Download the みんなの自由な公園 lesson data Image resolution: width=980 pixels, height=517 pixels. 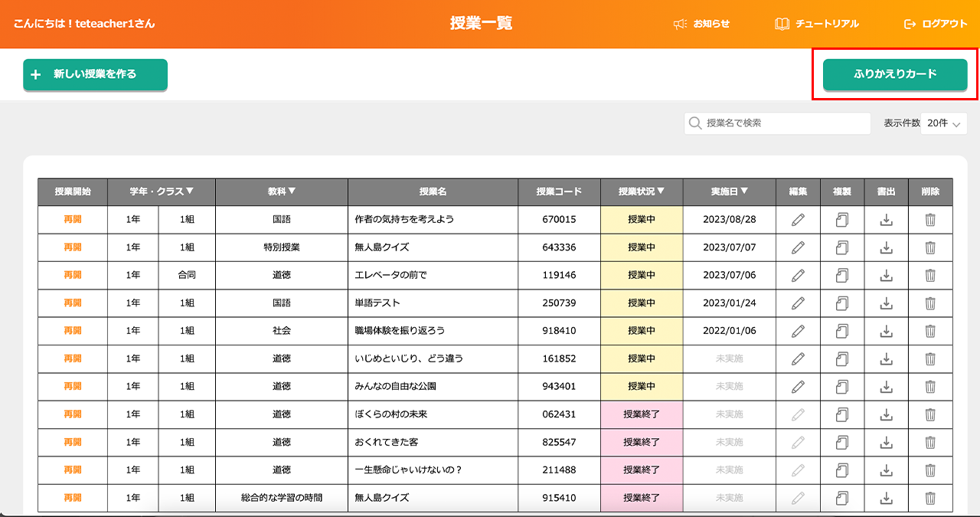pyautogui.click(x=886, y=386)
